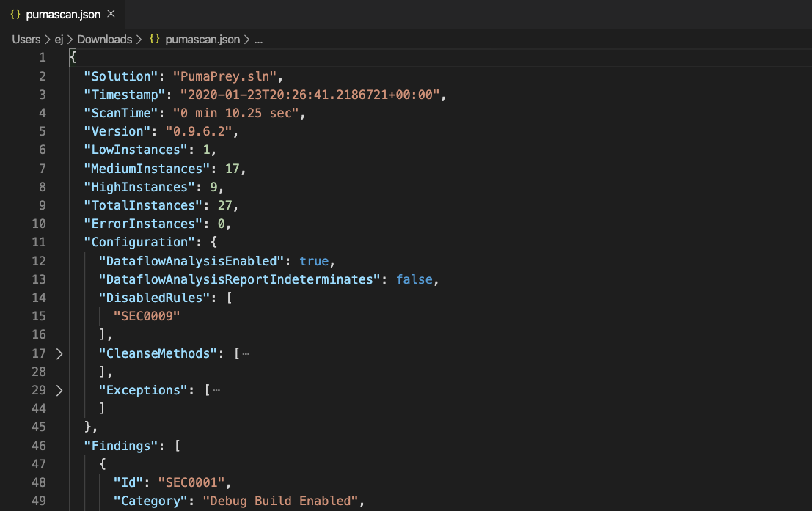Expand the collapsed Exceptions array on line 29
Image resolution: width=812 pixels, height=511 pixels.
[x=59, y=390]
